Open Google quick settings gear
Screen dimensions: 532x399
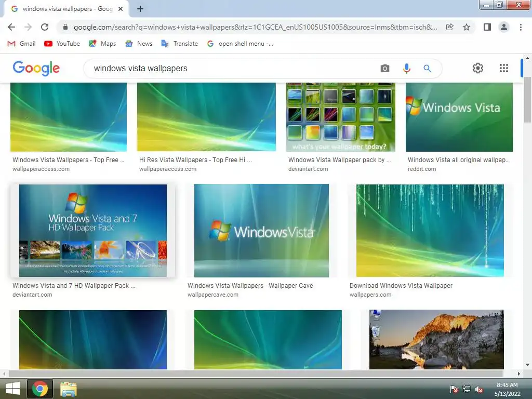[478, 68]
